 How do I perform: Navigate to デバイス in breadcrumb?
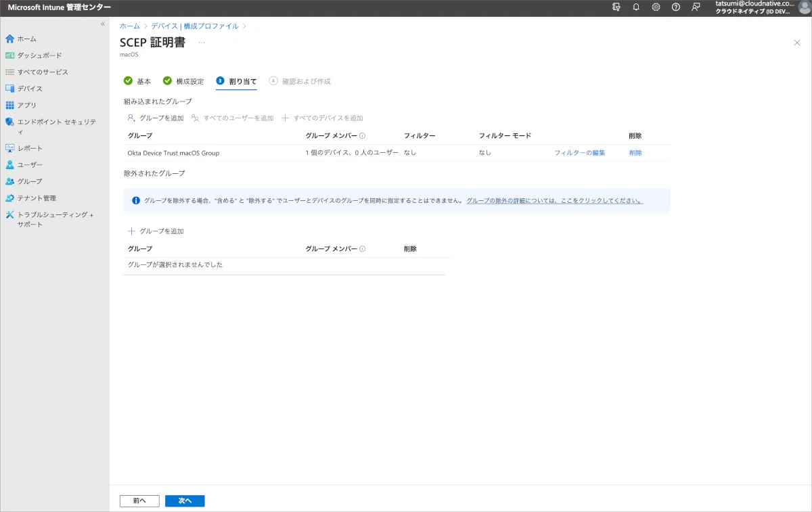[164, 26]
